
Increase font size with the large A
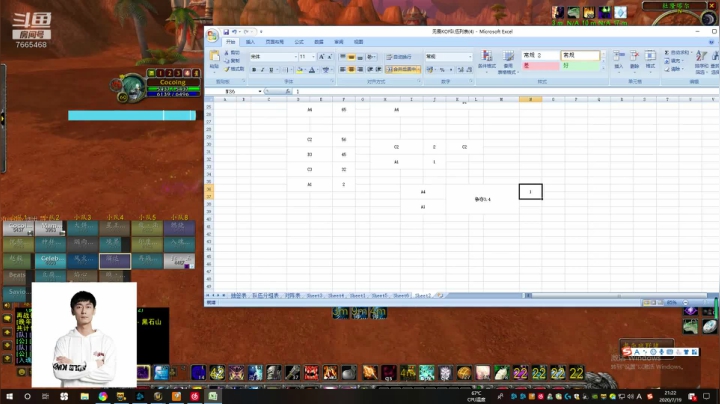click(321, 56)
